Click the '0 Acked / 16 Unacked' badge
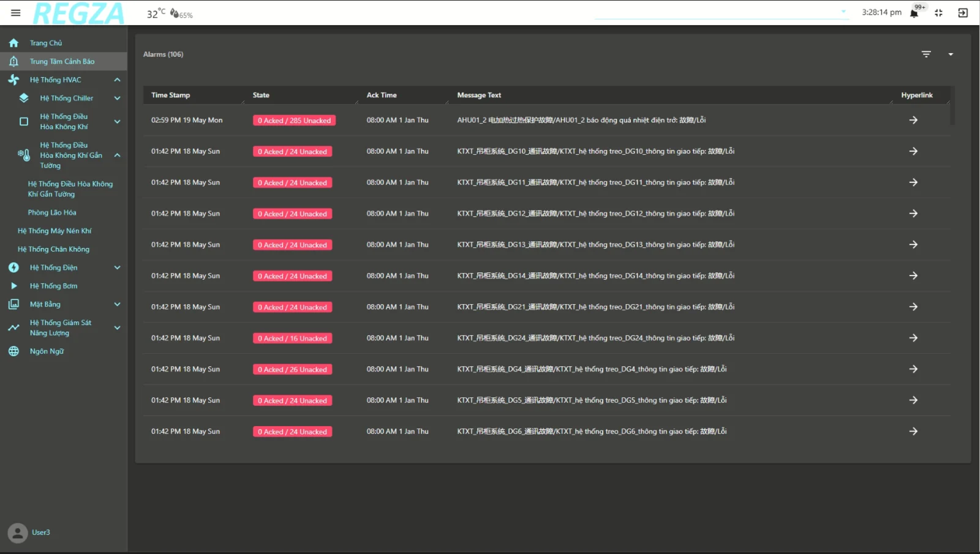 [292, 339]
